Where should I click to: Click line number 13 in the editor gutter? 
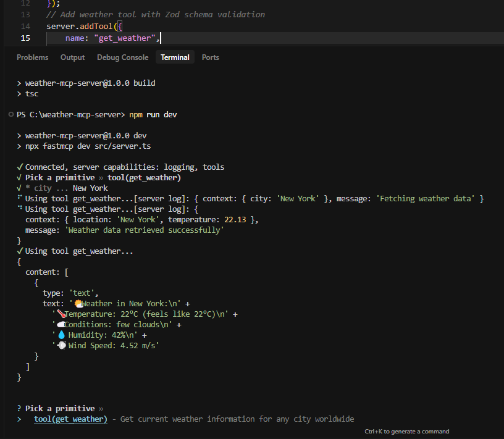tap(25, 15)
